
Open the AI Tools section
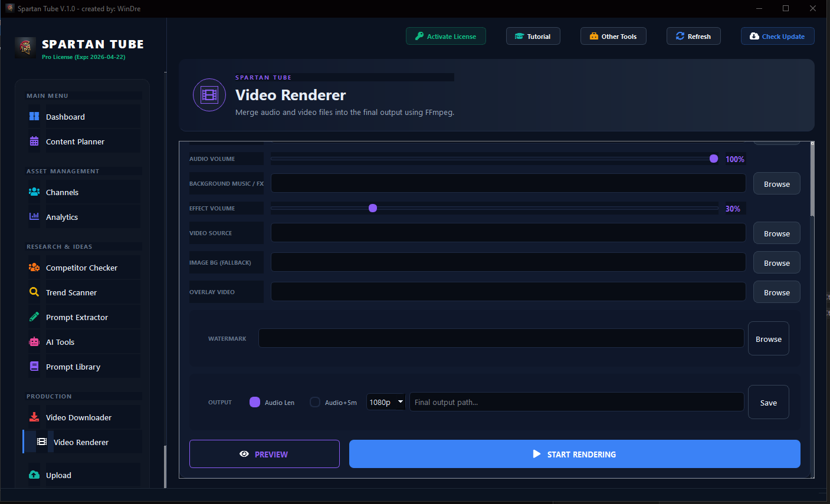pyautogui.click(x=60, y=342)
